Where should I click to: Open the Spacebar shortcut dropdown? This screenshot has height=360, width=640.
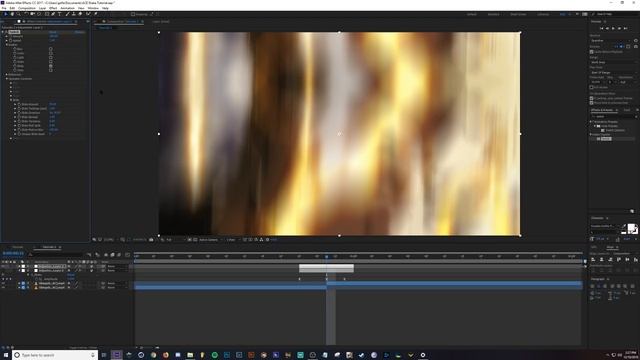click(x=611, y=41)
